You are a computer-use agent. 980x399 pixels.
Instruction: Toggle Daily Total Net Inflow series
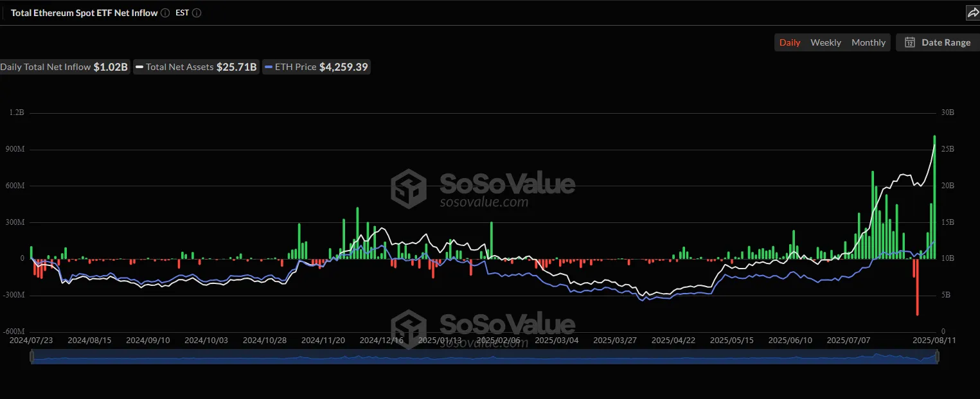coord(63,67)
